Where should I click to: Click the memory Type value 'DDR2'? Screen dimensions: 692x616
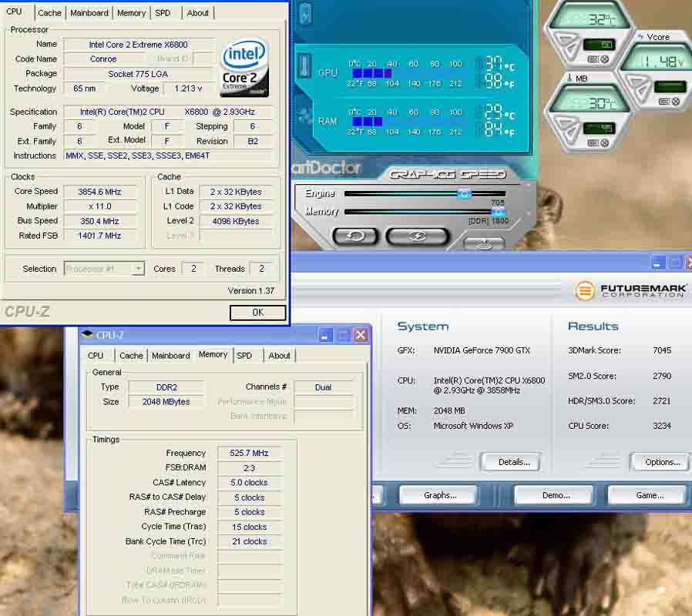point(166,387)
